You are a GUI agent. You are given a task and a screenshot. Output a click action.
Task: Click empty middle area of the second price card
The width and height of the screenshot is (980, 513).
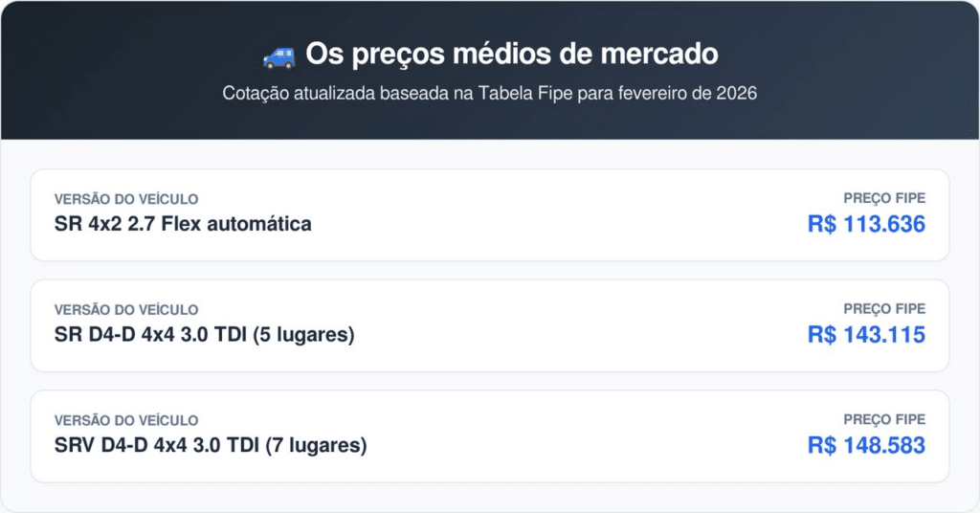(x=574, y=325)
